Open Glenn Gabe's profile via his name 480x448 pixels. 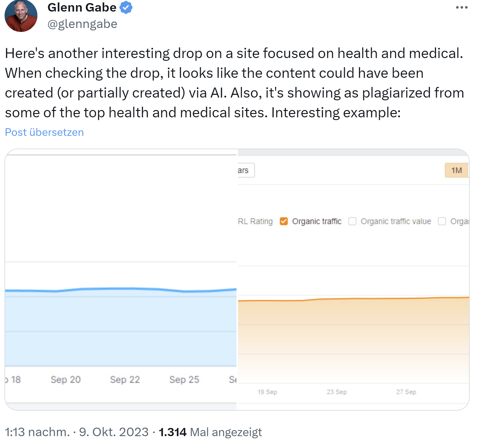click(81, 7)
